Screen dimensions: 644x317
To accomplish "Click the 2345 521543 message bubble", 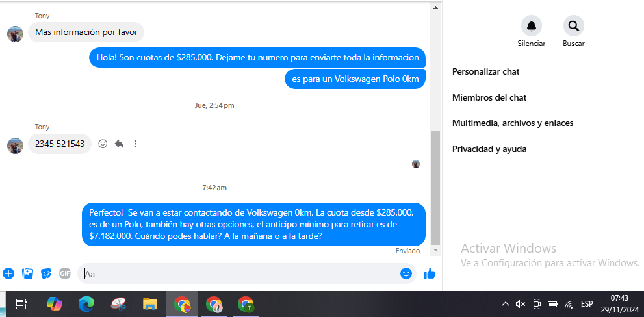I will (x=60, y=144).
